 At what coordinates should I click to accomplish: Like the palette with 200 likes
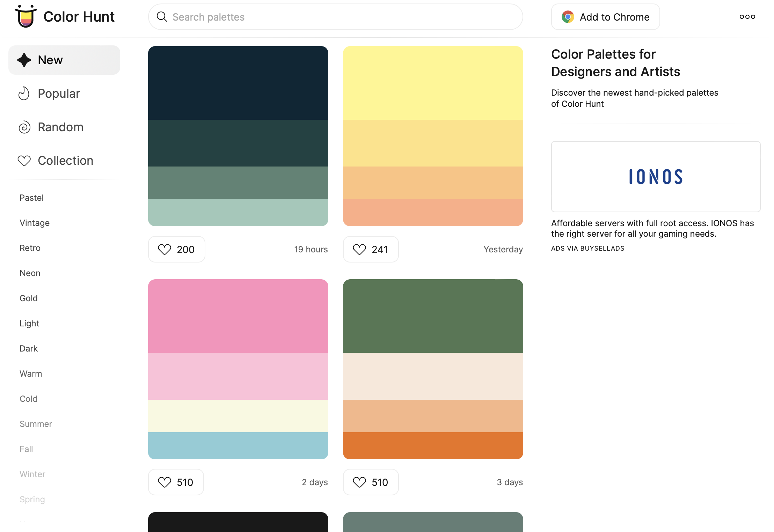click(177, 249)
